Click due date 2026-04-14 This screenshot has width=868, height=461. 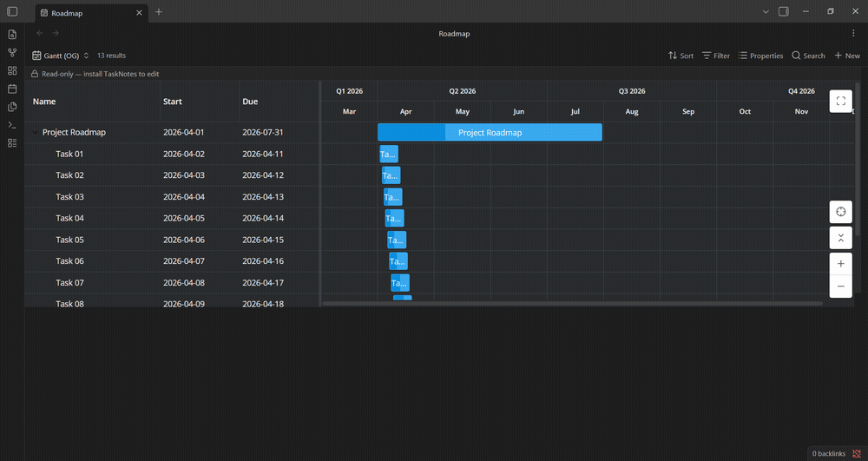pos(263,218)
